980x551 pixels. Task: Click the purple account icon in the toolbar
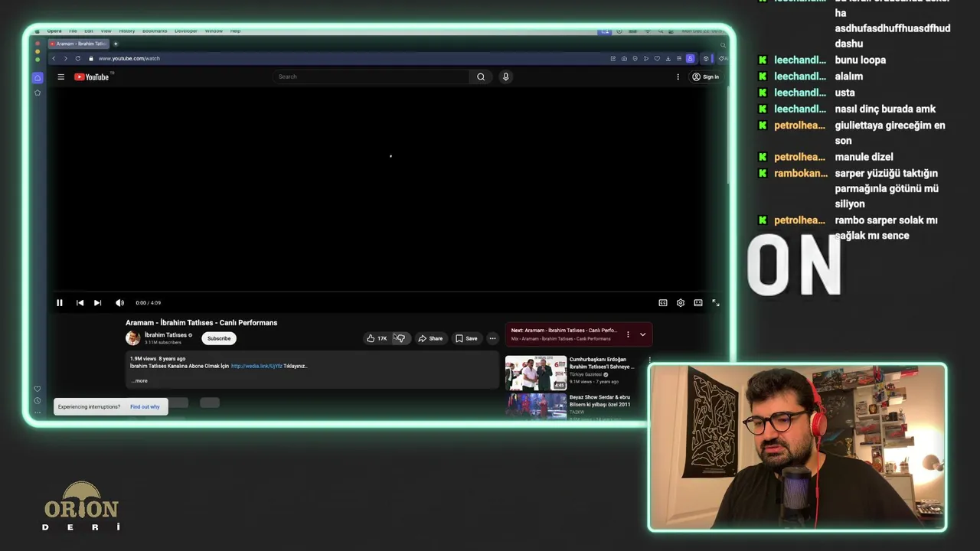pos(690,58)
